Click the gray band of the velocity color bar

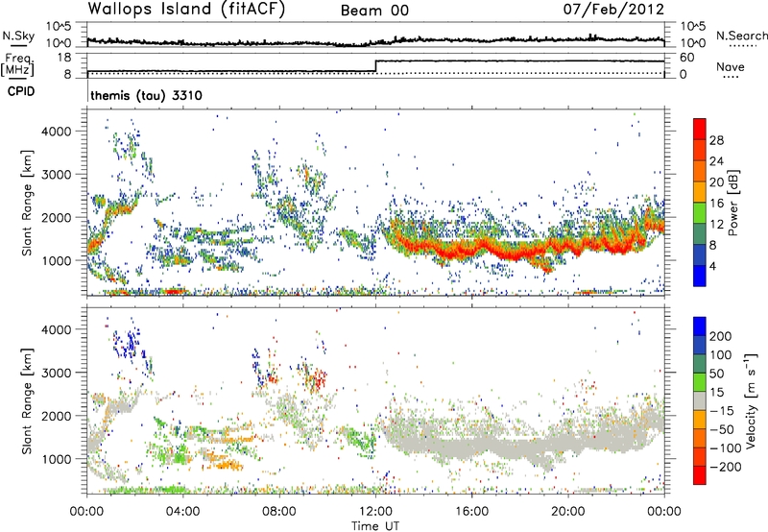click(700, 401)
